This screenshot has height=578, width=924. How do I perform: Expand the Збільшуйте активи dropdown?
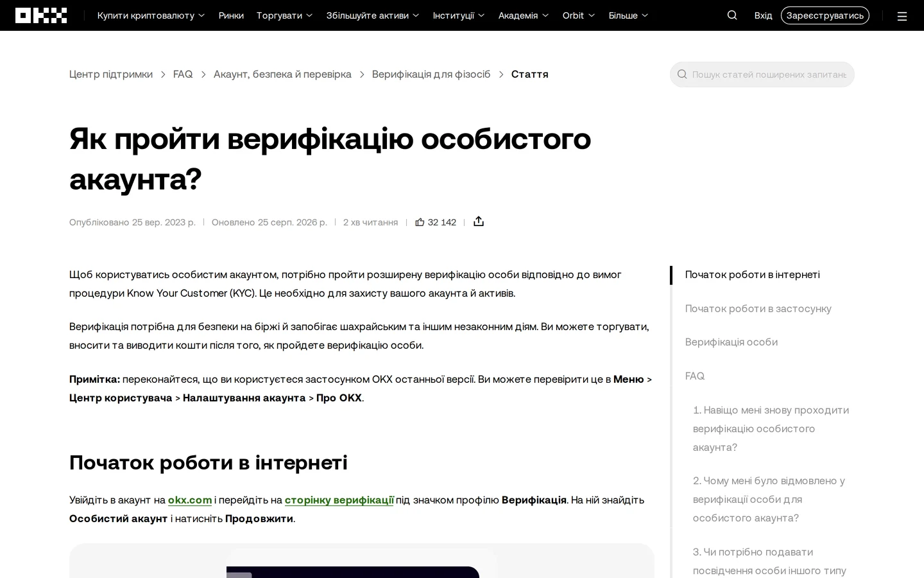click(x=373, y=15)
